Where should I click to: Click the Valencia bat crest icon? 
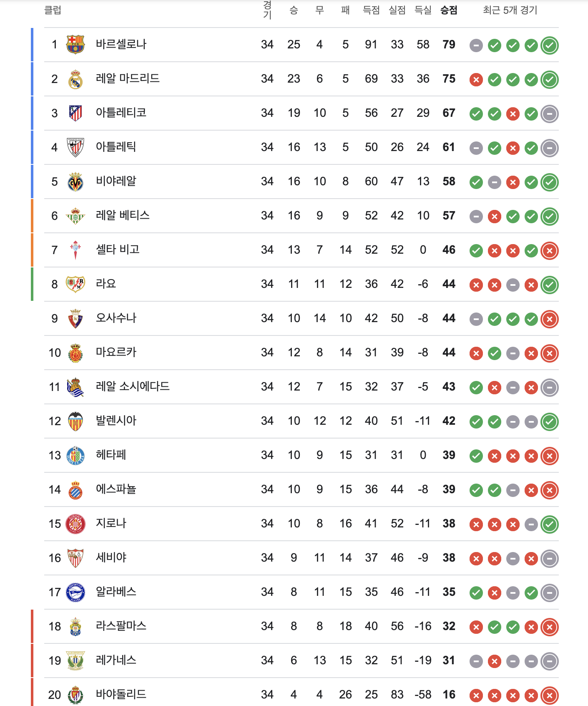pyautogui.click(x=75, y=421)
